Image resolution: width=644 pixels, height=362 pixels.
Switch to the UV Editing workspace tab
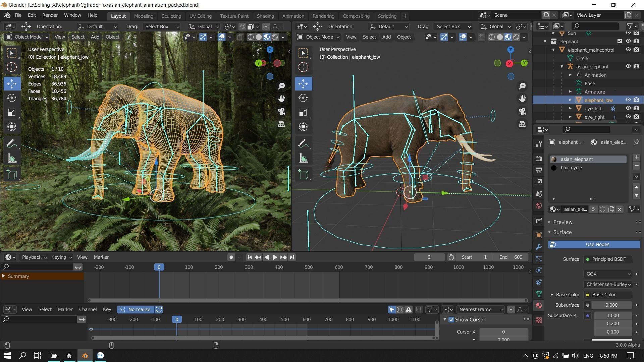[200, 16]
